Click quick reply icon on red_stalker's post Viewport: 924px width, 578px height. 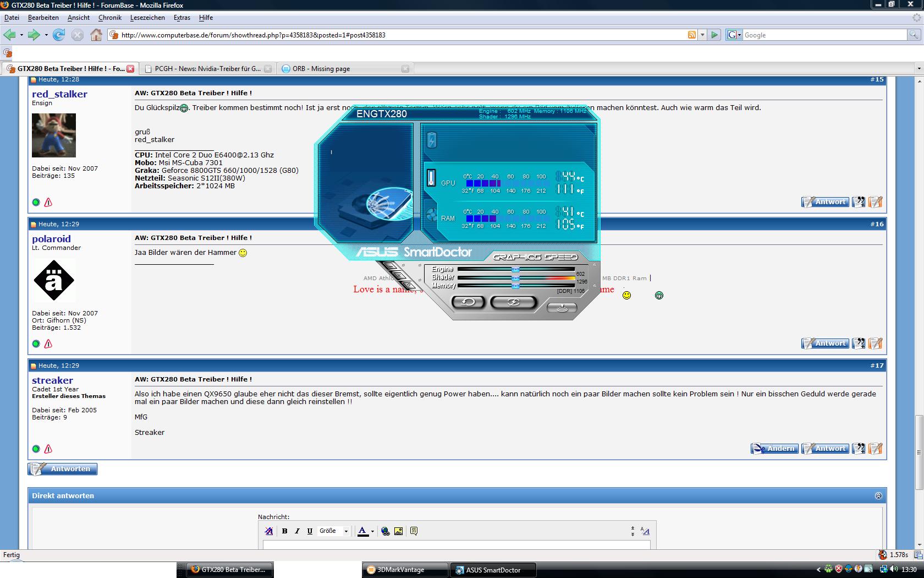(x=876, y=202)
